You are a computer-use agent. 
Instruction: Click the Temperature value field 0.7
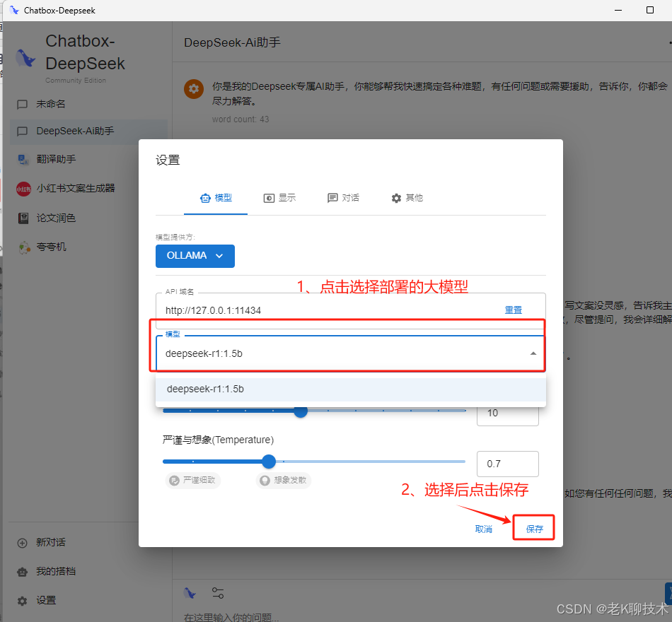point(507,464)
